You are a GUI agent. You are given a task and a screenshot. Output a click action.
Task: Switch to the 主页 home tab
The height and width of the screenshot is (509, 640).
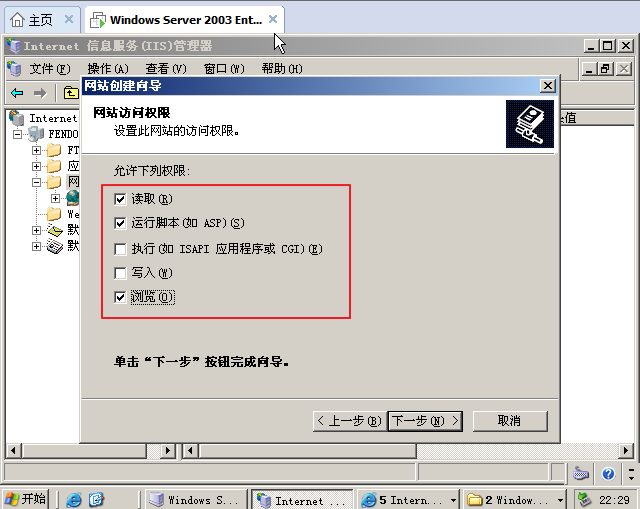tap(40, 20)
